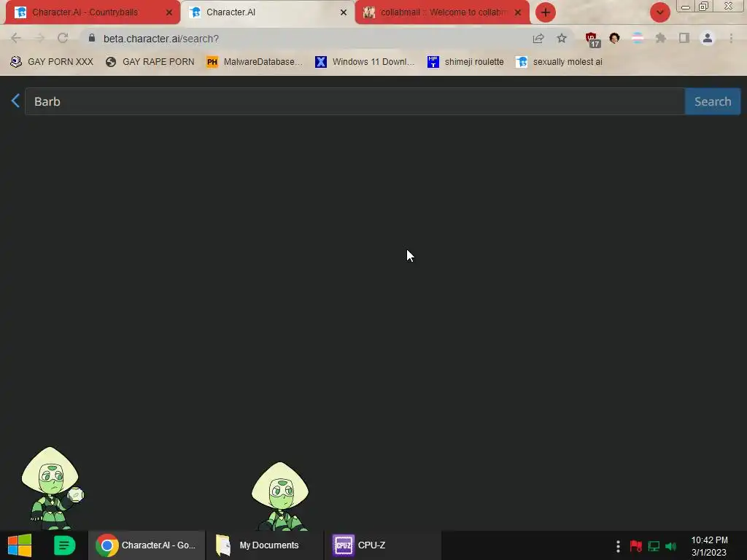Close the active Character.AI tab
Screen dimensions: 747x560
point(344,12)
